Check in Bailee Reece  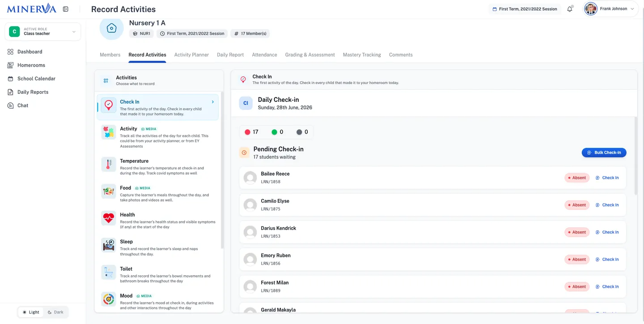click(x=607, y=177)
